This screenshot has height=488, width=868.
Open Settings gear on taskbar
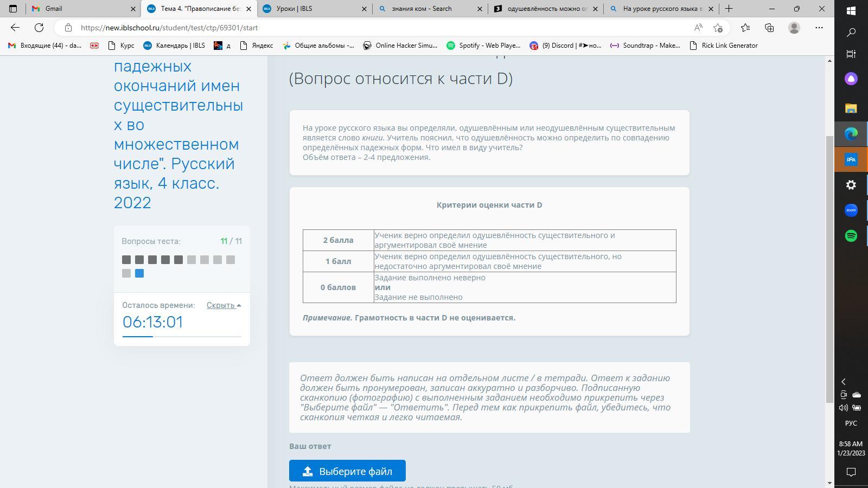(851, 185)
